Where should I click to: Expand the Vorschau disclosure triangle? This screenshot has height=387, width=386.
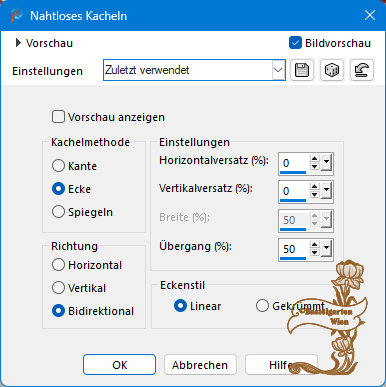point(18,43)
